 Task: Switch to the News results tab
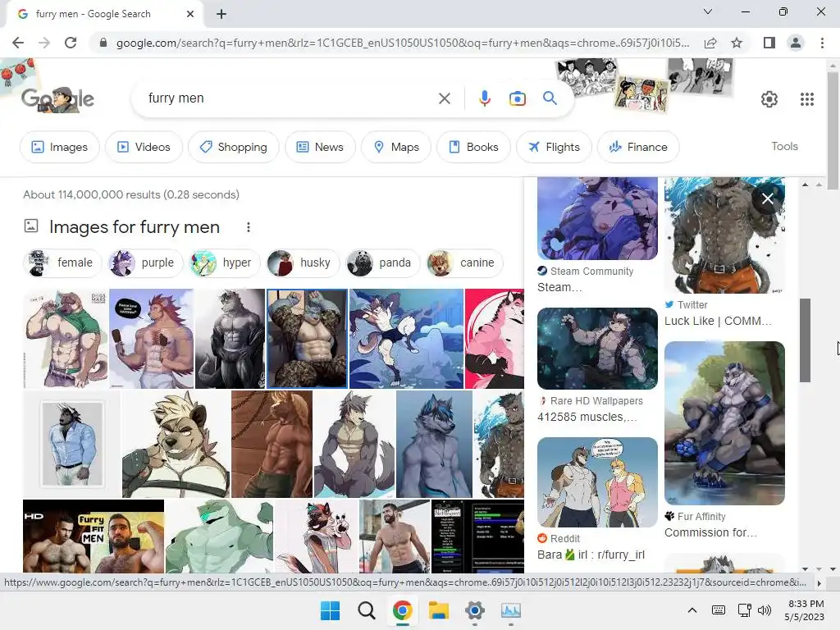tap(320, 147)
